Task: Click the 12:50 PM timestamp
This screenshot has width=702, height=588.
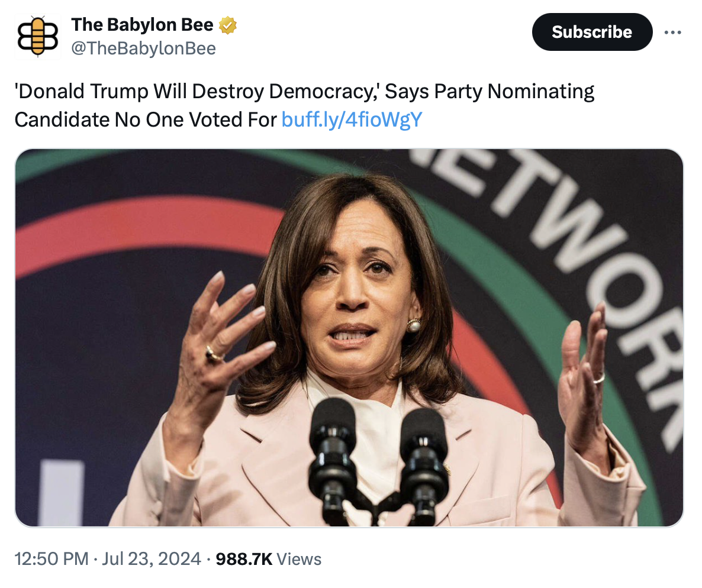Action: [x=51, y=559]
